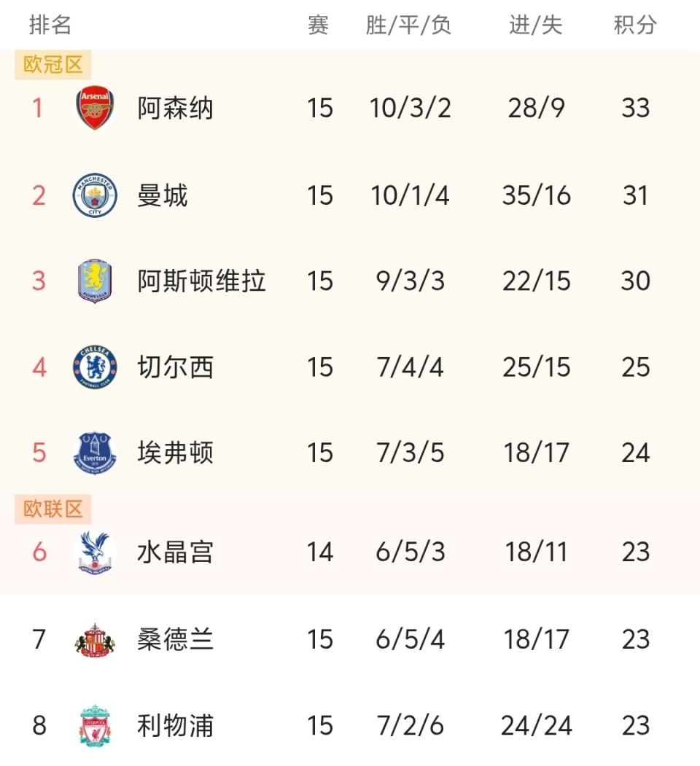Tap the Crystal Palace eagle crest

coord(95,552)
